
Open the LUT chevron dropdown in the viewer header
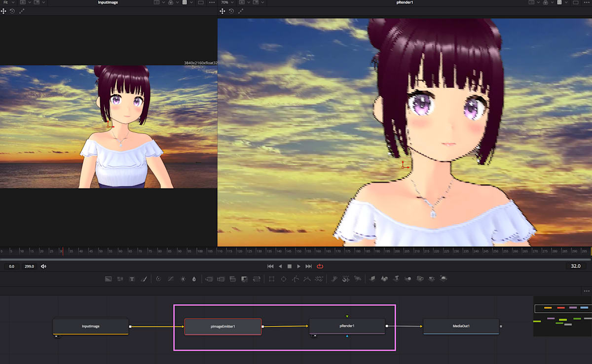[177, 2]
